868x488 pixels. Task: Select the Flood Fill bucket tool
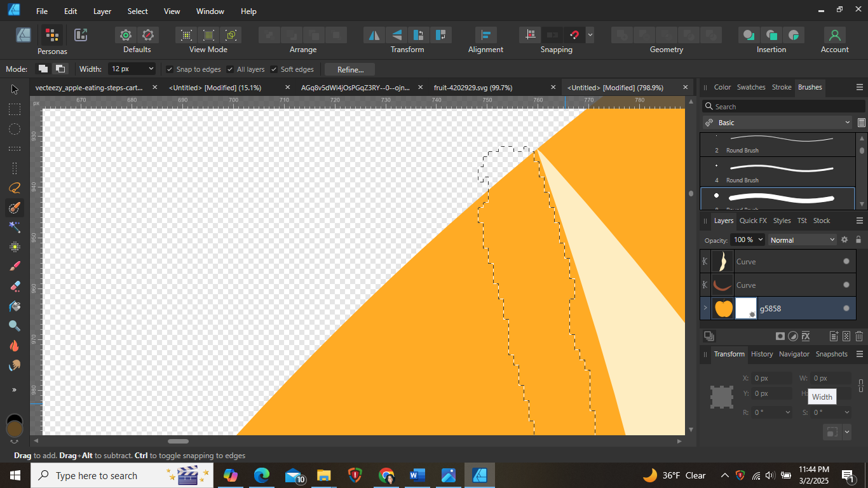tap(15, 306)
